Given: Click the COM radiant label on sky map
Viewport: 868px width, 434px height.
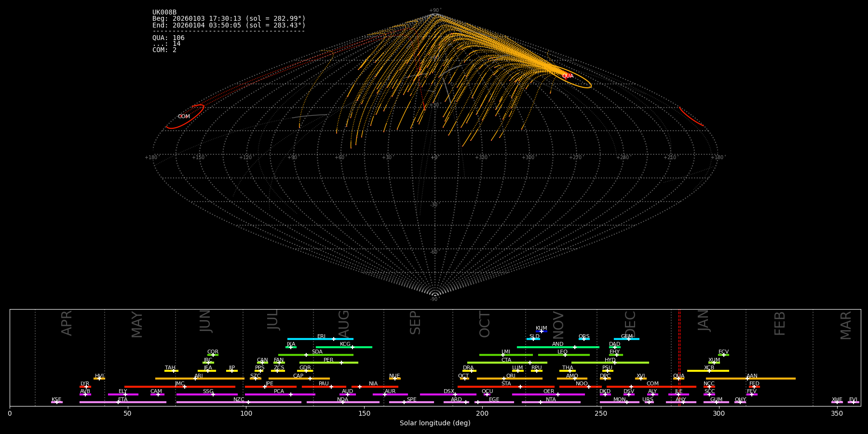Looking at the screenshot, I should click(184, 117).
